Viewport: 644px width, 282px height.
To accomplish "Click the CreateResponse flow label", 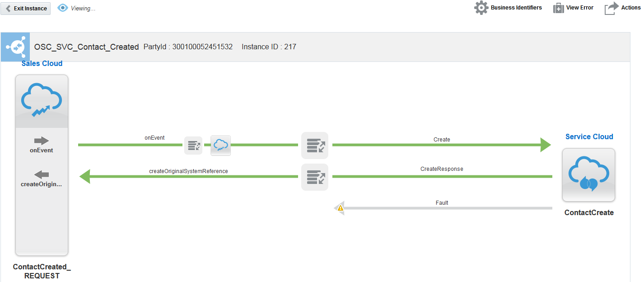I will pos(442,169).
